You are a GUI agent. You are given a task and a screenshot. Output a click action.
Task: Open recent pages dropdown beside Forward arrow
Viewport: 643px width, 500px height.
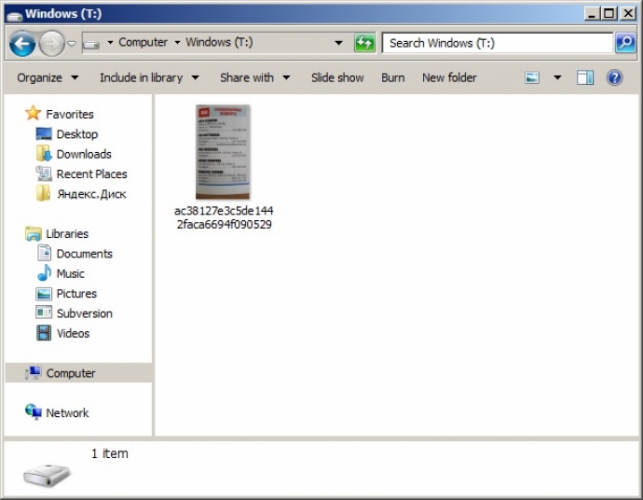pos(72,43)
